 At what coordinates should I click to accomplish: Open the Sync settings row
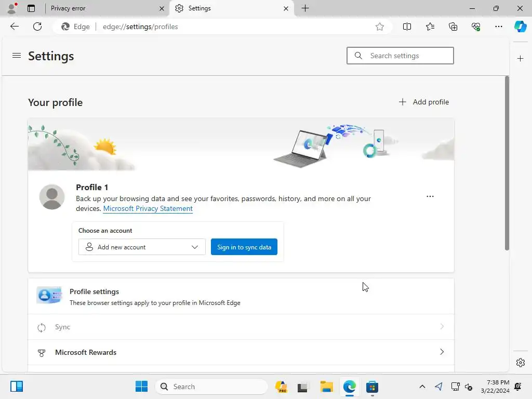tap(241, 327)
